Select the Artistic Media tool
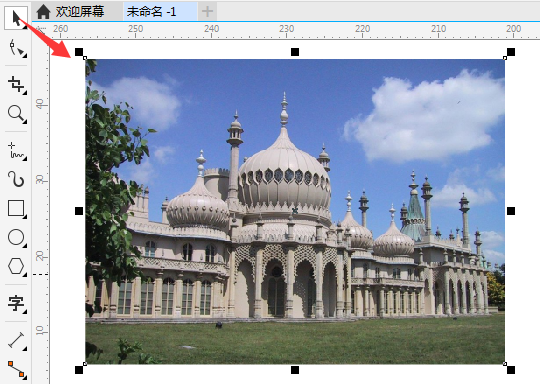 click(16, 179)
